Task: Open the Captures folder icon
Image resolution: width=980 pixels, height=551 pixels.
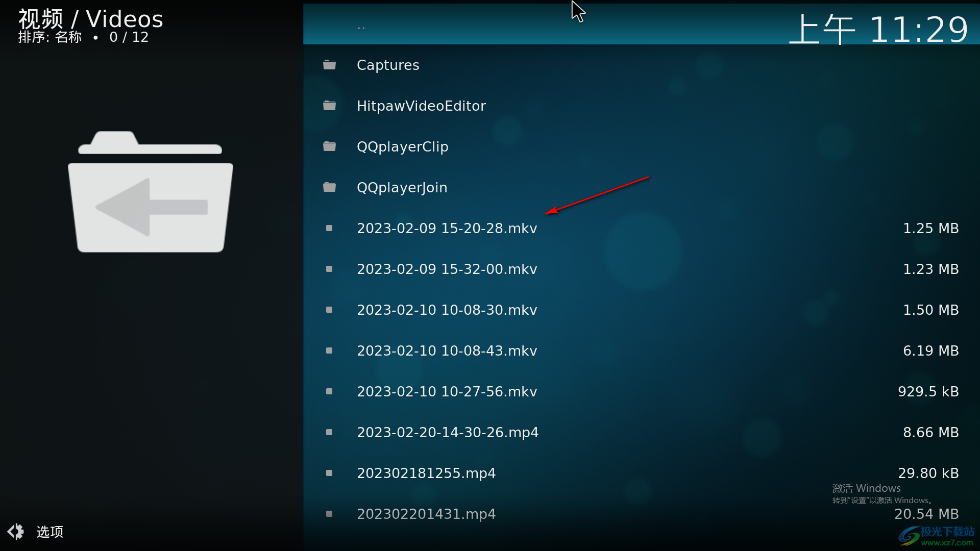Action: [x=329, y=65]
